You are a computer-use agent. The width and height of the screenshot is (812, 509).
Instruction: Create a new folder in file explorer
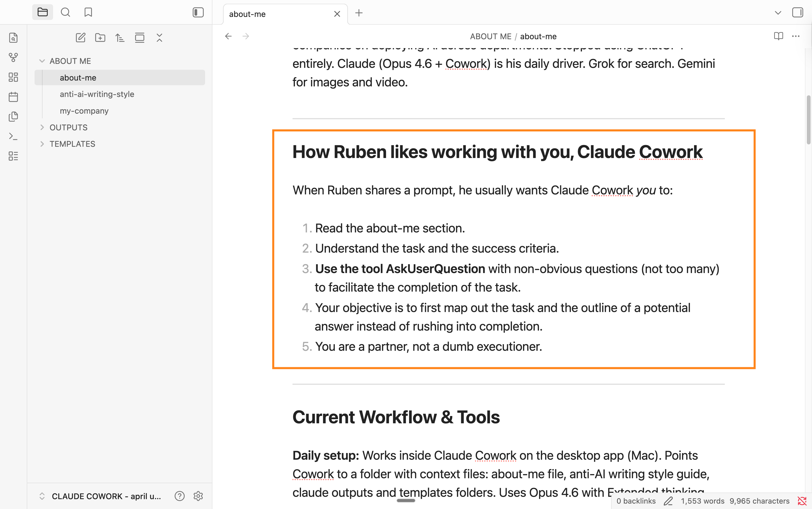click(100, 38)
